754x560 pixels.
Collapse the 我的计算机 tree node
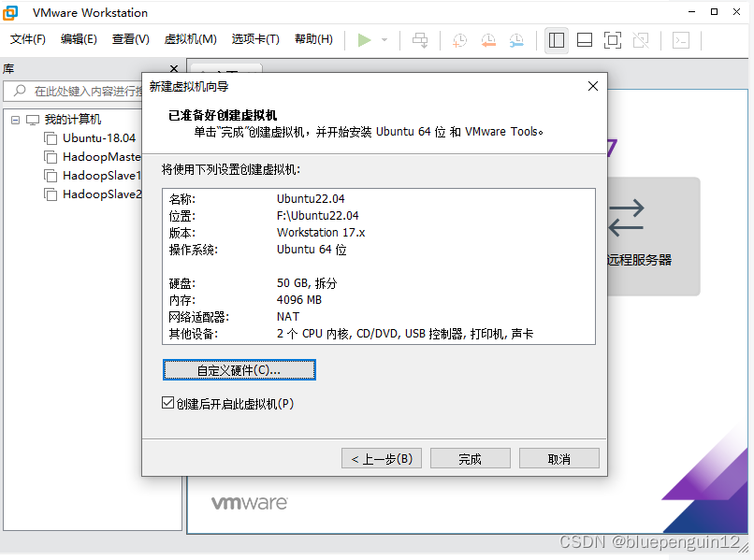pos(15,120)
